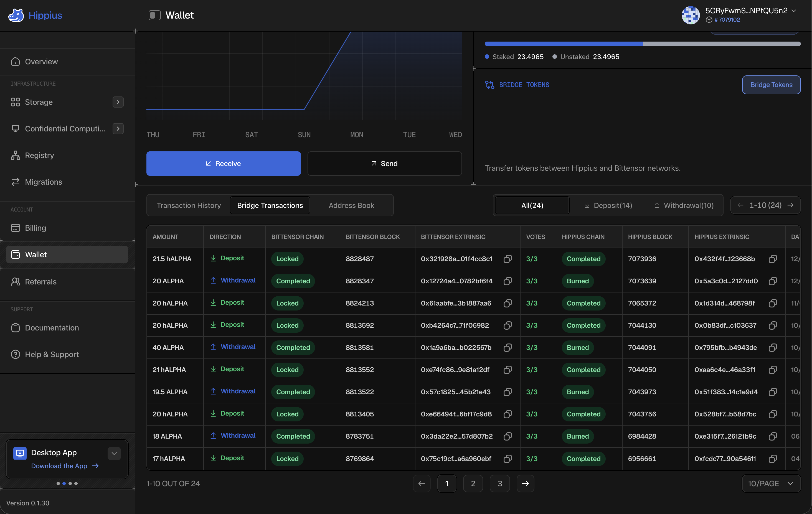Click the Hippius hippo logo icon
This screenshot has height=514, width=812.
click(16, 15)
